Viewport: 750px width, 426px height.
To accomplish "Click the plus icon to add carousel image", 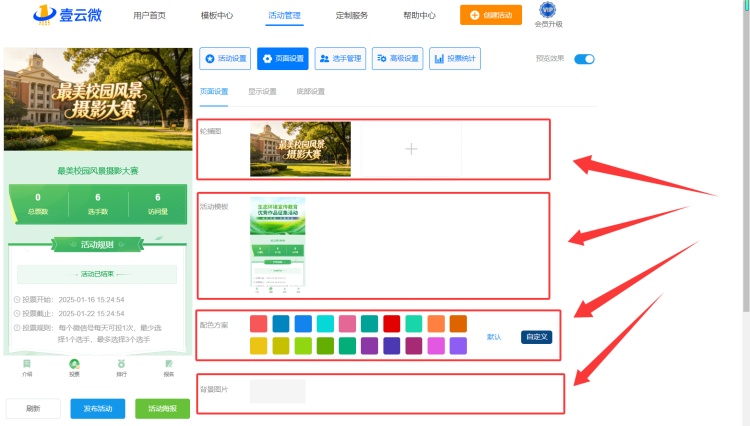I will 411,149.
